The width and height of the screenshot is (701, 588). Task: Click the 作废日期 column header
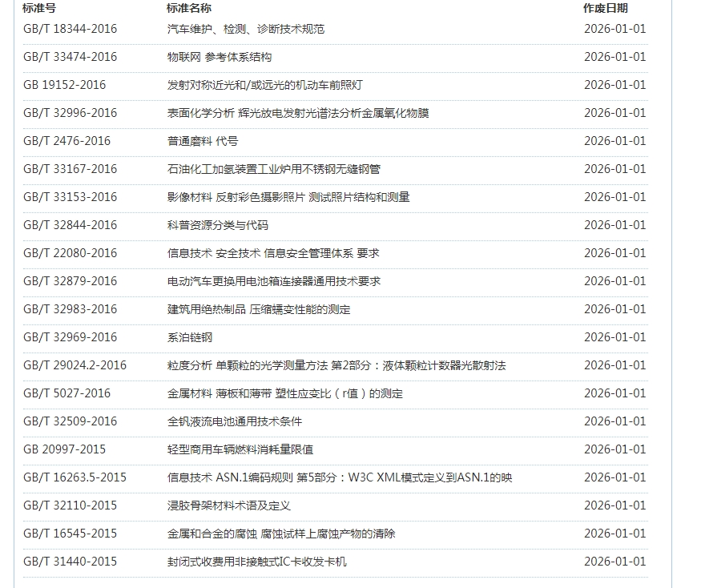click(x=605, y=8)
